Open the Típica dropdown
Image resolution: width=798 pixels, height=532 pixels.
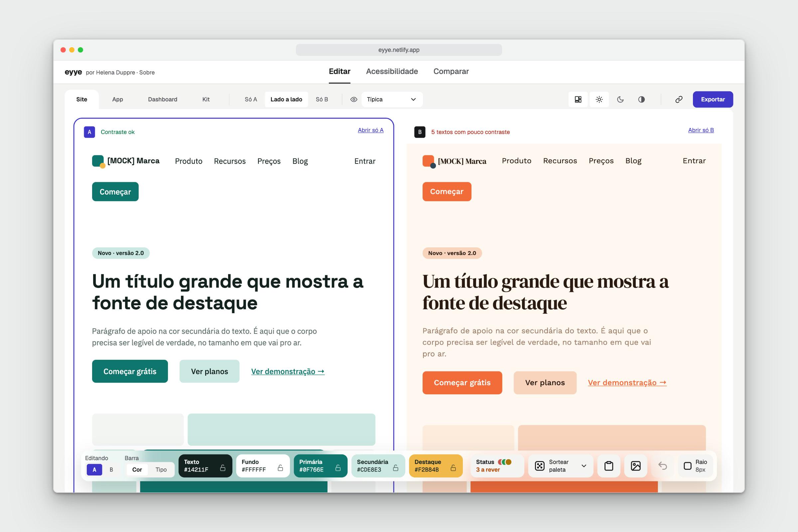tap(392, 99)
